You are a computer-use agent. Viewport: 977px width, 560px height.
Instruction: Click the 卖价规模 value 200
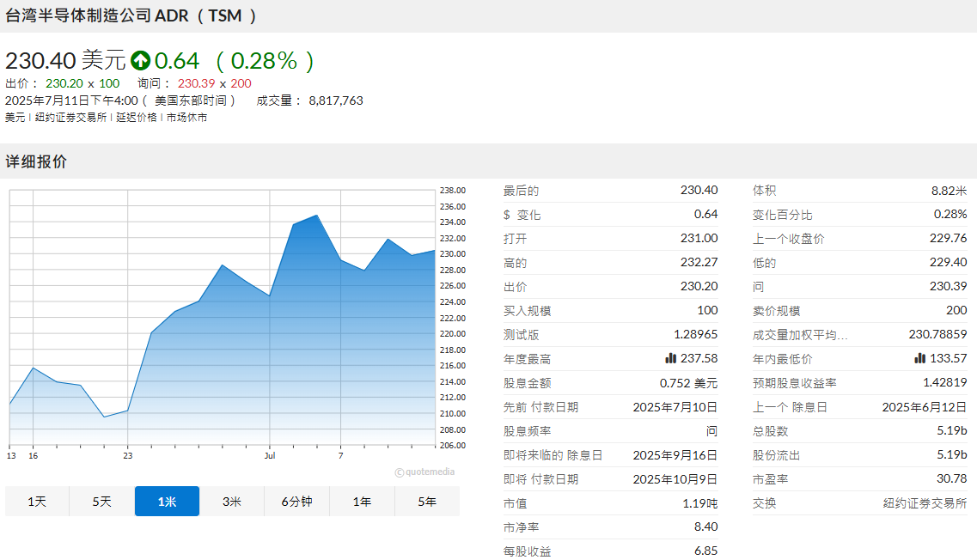956,310
